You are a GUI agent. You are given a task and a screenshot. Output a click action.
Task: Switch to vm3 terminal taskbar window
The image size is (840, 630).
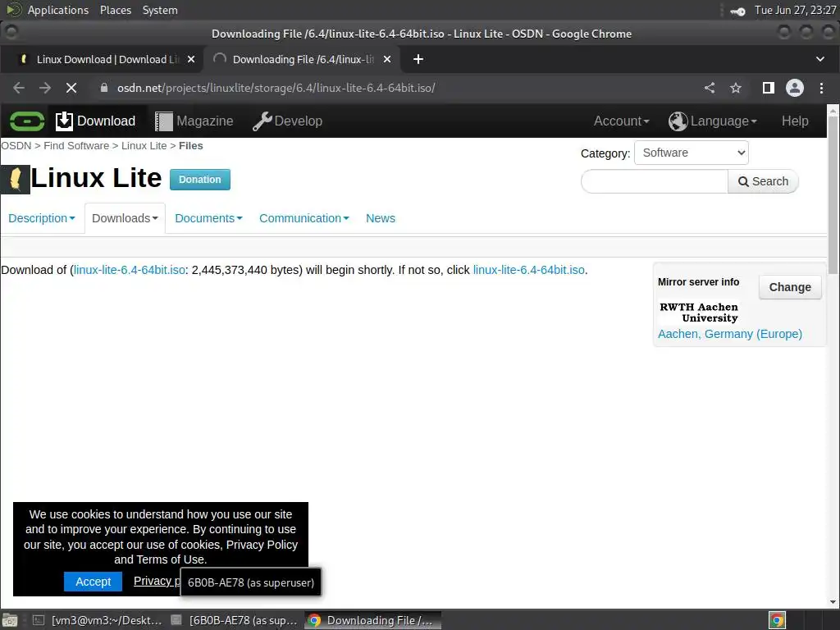(98, 620)
